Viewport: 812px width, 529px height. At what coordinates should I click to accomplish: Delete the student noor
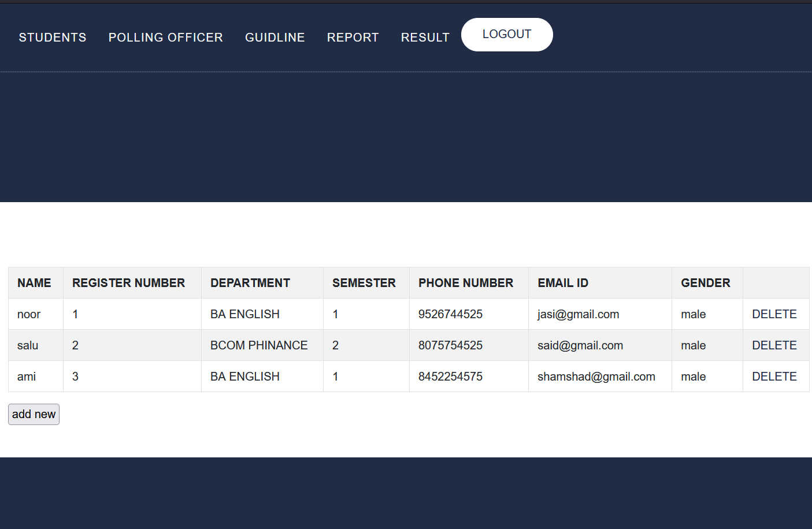click(774, 314)
